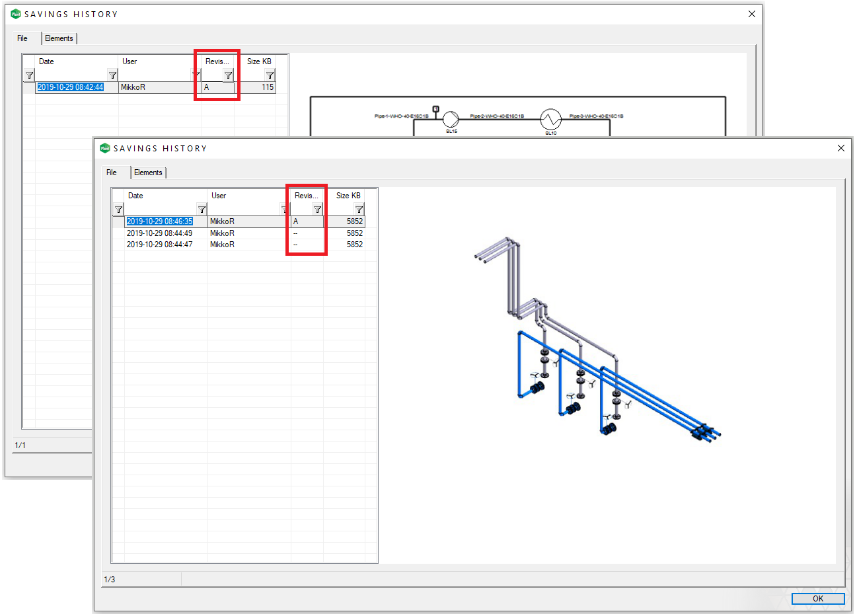Select the saving dated 2019-10-29 08:44:47
Screen dimensions: 855x616
tap(159, 245)
